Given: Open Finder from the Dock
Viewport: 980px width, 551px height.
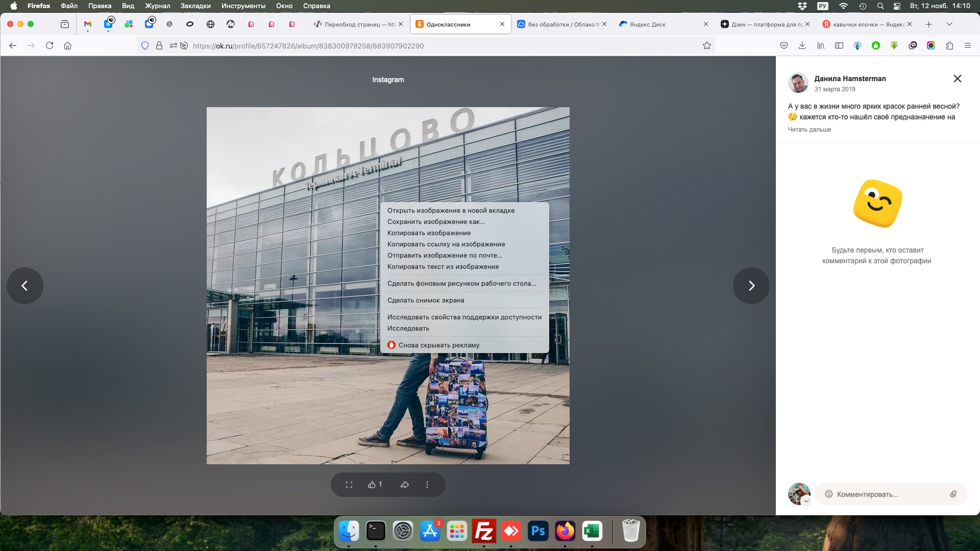Looking at the screenshot, I should pyautogui.click(x=349, y=531).
